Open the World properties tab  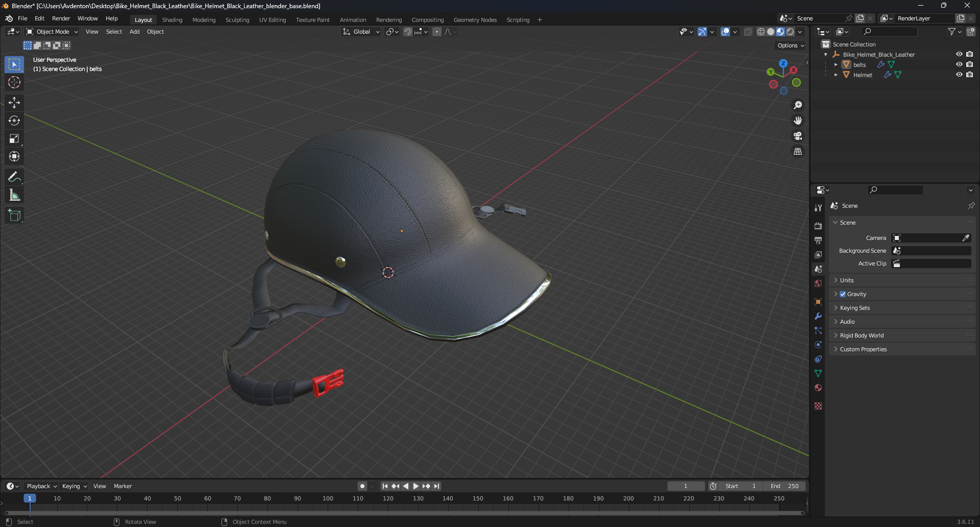(818, 283)
